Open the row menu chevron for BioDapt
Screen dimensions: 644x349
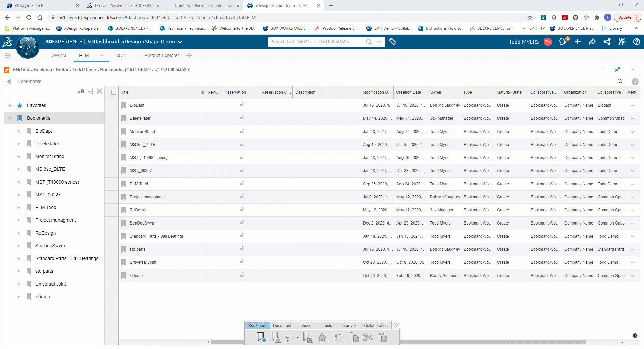[x=632, y=105]
